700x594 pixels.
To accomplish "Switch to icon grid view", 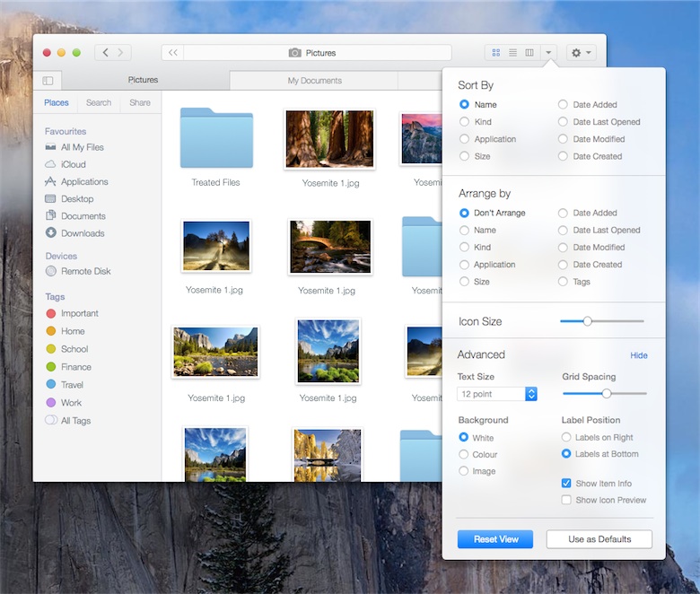I will click(496, 53).
